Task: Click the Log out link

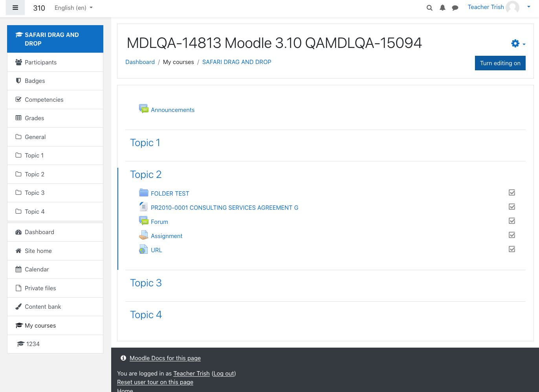Action: (224, 374)
